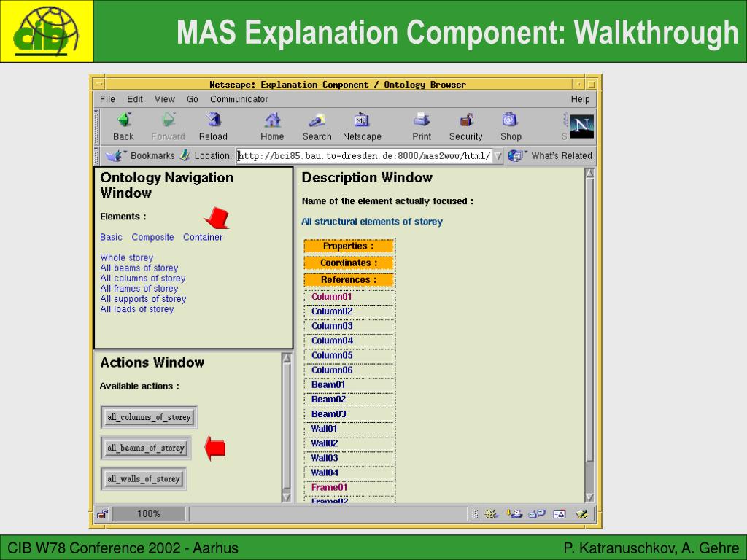Open the Column06 reference
This screenshot has height=560, width=747.
click(x=332, y=370)
